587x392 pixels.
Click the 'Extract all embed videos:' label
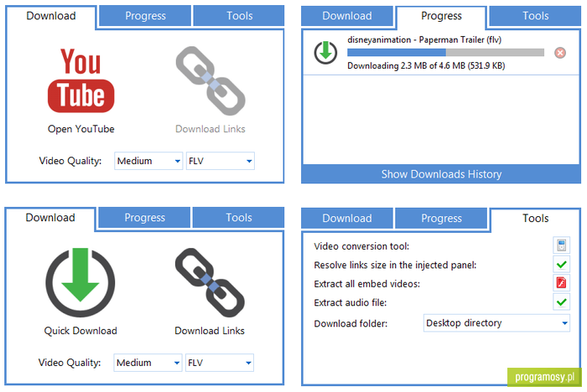(367, 284)
